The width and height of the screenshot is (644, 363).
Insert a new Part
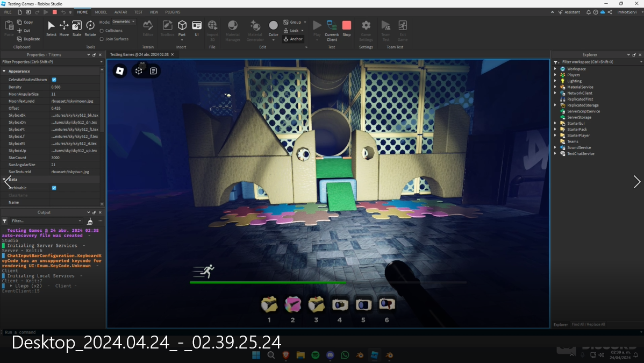click(182, 29)
